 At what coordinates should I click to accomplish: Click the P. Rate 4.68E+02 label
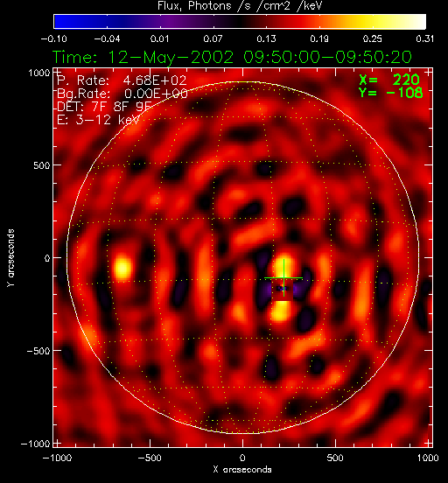(x=122, y=80)
